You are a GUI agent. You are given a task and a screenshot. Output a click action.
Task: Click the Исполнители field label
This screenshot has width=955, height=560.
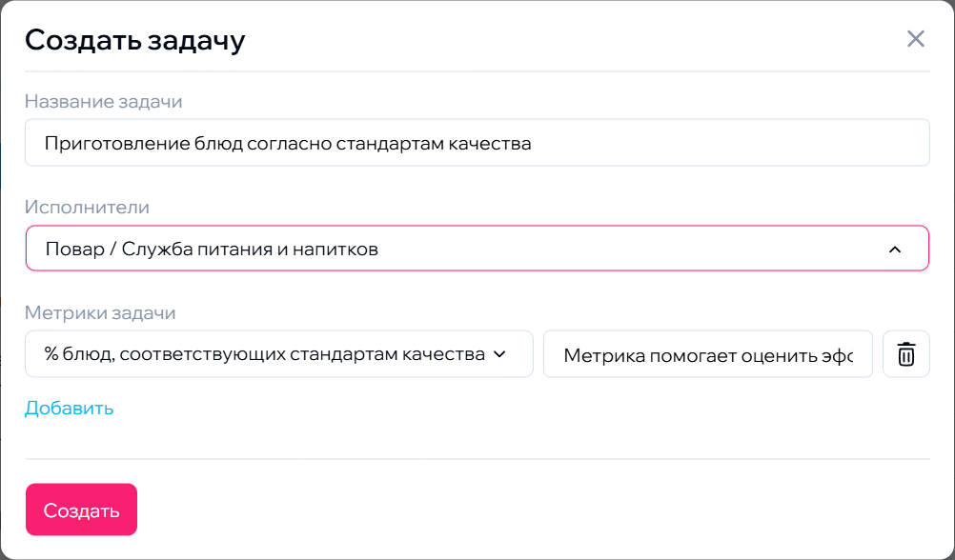click(87, 207)
